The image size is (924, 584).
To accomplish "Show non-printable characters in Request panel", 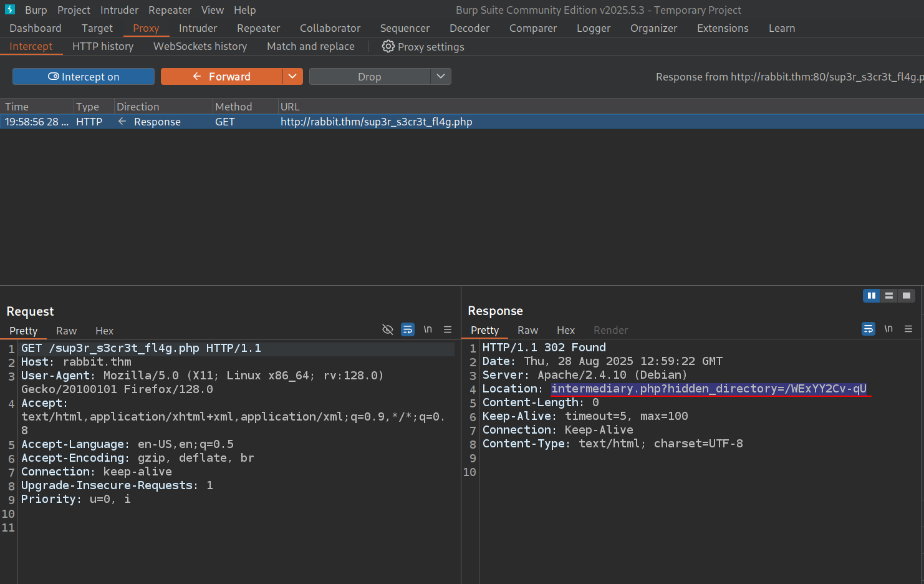I will pos(428,329).
